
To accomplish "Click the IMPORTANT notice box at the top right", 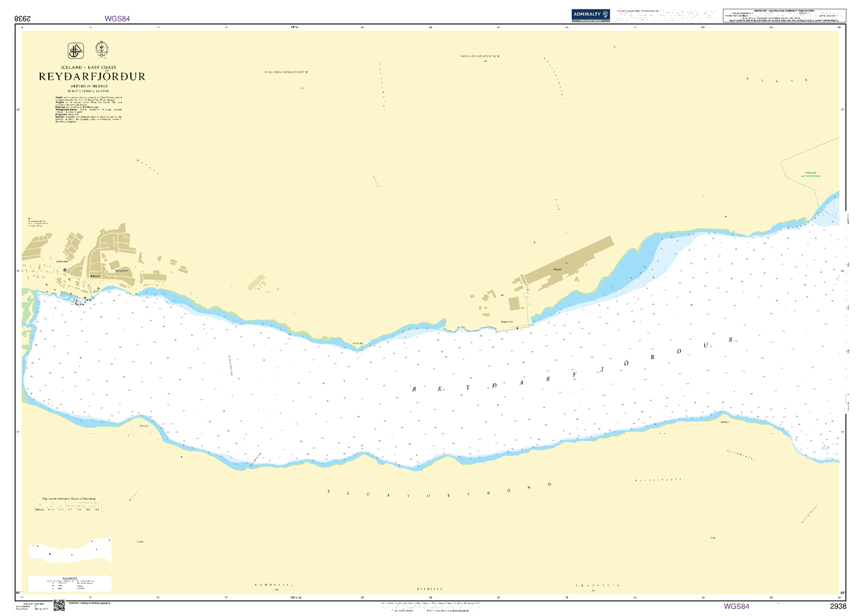I will click(x=785, y=15).
